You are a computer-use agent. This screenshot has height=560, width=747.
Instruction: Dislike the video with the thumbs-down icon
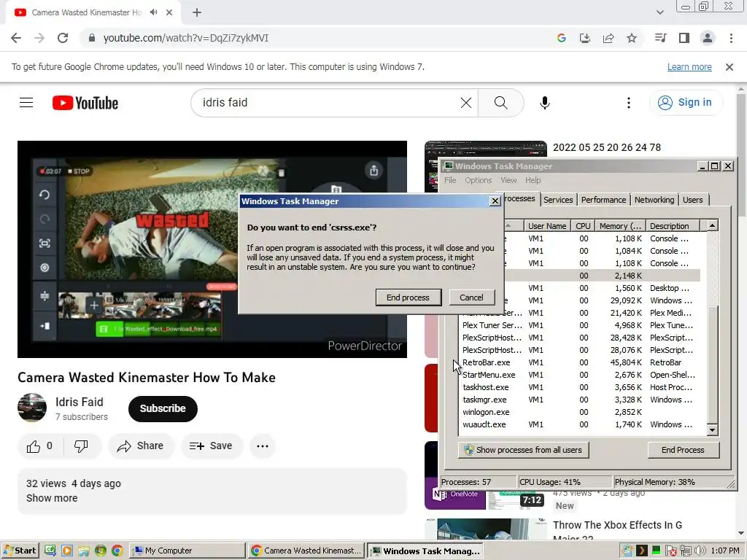tap(81, 446)
